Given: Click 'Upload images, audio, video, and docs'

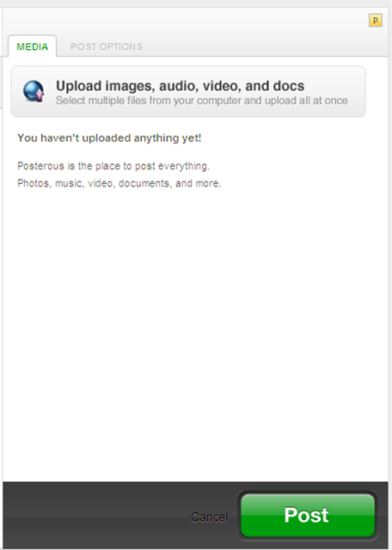Looking at the screenshot, I should tap(180, 86).
